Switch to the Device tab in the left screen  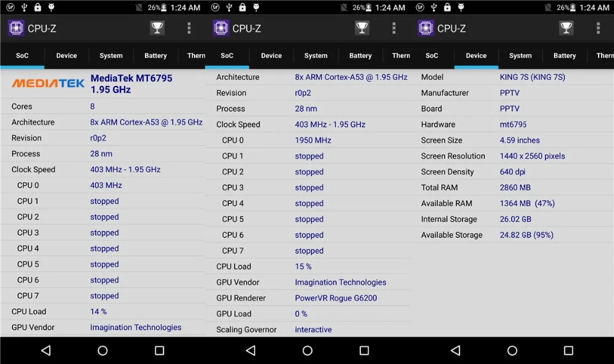point(66,56)
